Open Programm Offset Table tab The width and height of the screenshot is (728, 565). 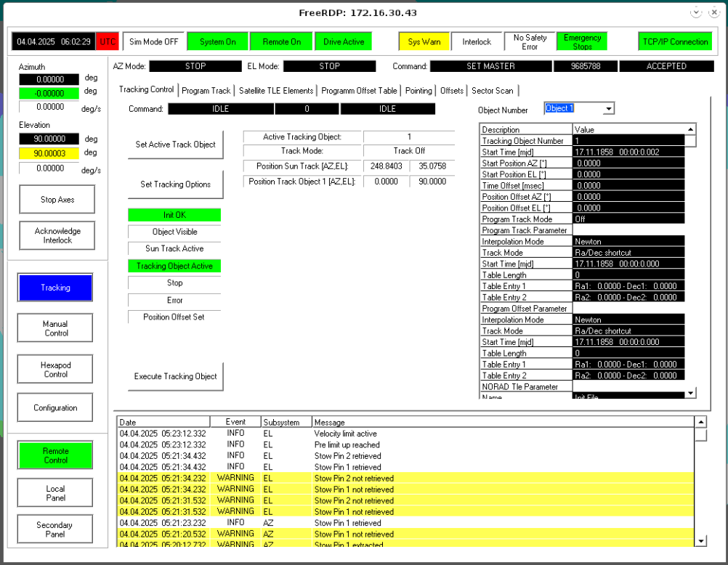[359, 91]
